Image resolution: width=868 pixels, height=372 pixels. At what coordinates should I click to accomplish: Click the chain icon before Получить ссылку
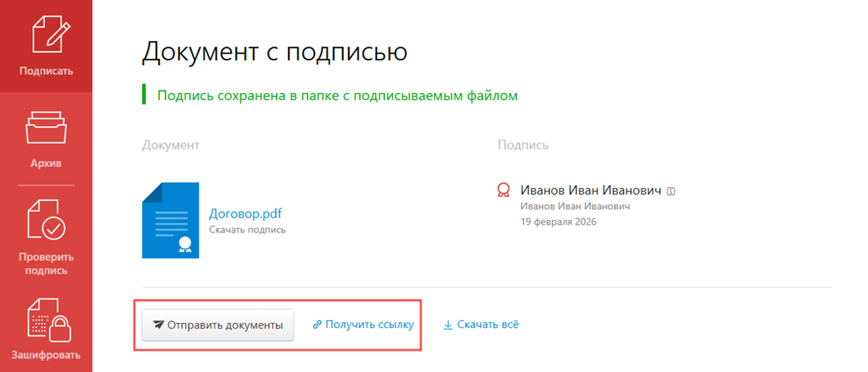[317, 324]
